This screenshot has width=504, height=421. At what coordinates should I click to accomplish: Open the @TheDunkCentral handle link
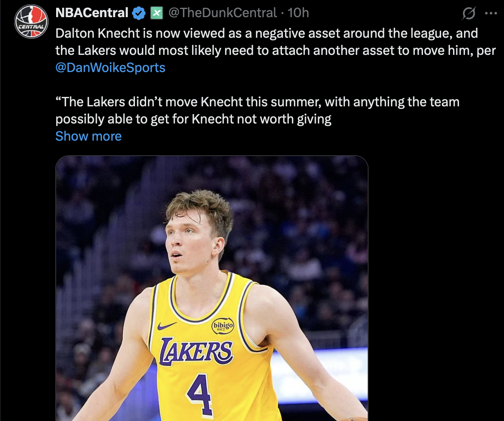point(222,13)
